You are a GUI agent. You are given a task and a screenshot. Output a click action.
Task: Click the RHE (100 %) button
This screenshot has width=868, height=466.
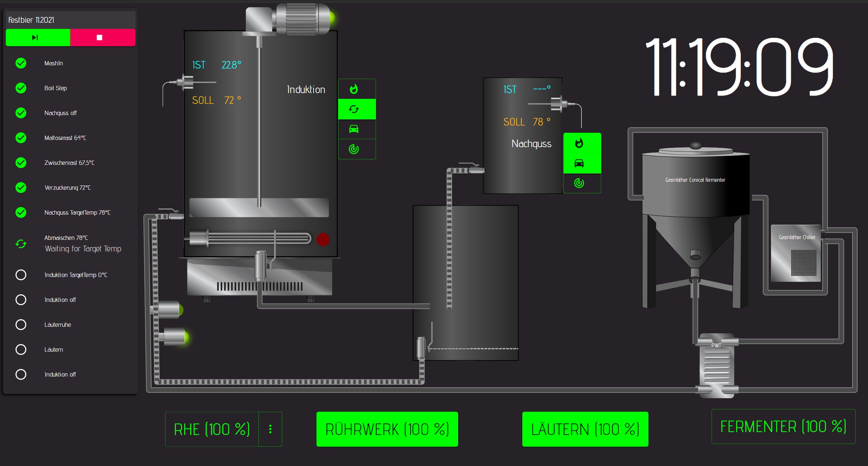point(212,429)
